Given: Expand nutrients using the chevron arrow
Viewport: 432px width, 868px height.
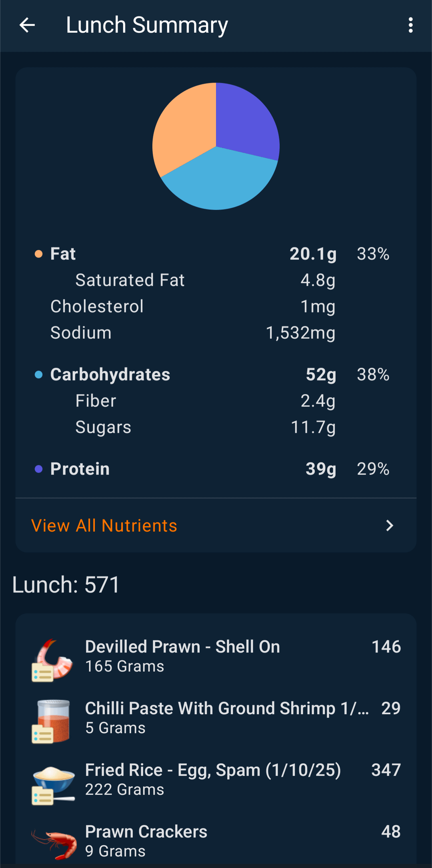Looking at the screenshot, I should coord(390,526).
